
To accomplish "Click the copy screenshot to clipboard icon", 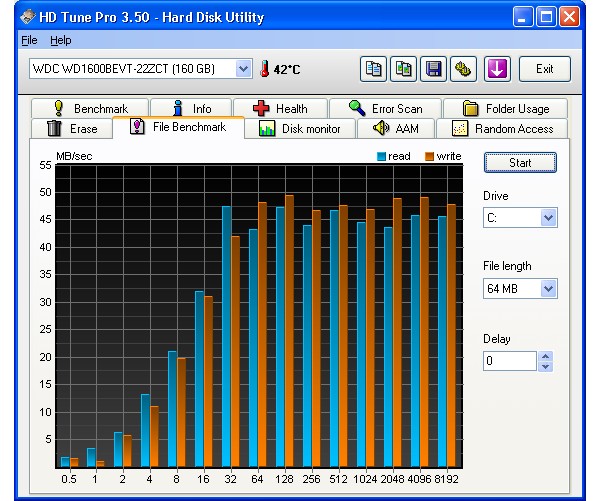I will (403, 69).
